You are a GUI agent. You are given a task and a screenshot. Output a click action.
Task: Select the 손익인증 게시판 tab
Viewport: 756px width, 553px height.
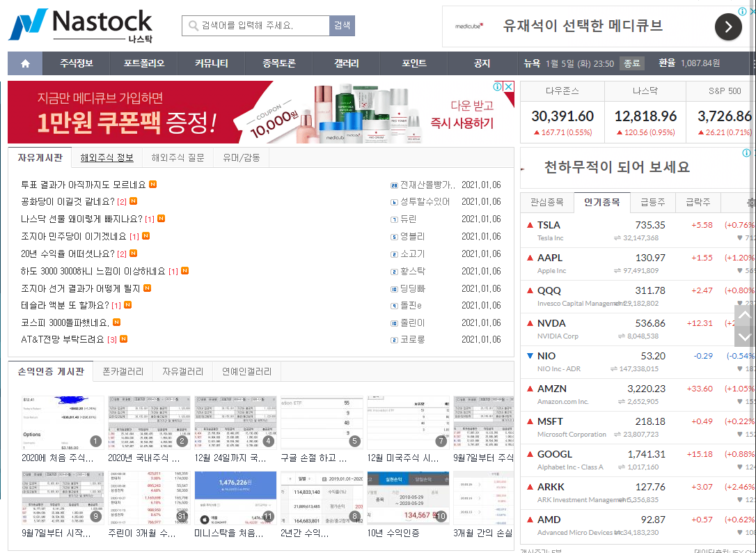pyautogui.click(x=51, y=371)
